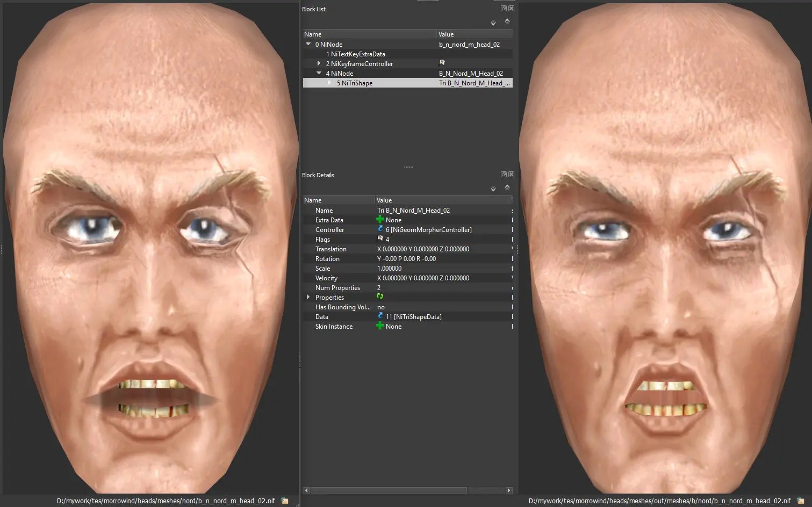The image size is (812, 507).
Task: Click blue link arrow in Data row
Action: click(x=380, y=316)
